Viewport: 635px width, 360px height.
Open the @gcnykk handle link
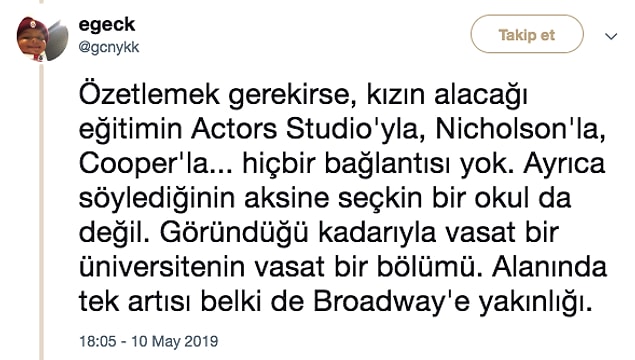click(x=109, y=47)
